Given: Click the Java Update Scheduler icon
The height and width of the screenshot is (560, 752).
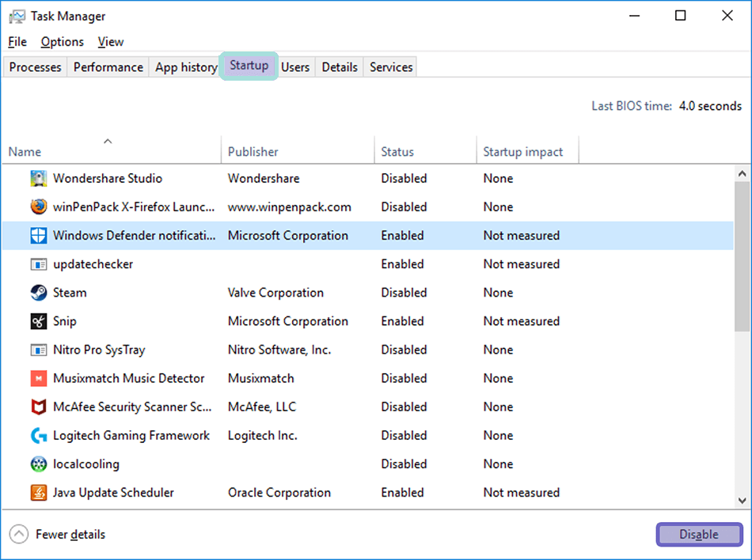Looking at the screenshot, I should tap(39, 493).
